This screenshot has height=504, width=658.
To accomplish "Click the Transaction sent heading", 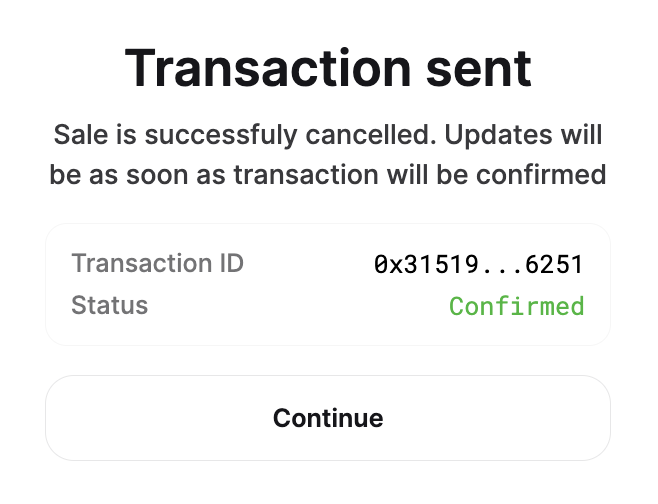I will click(328, 70).
